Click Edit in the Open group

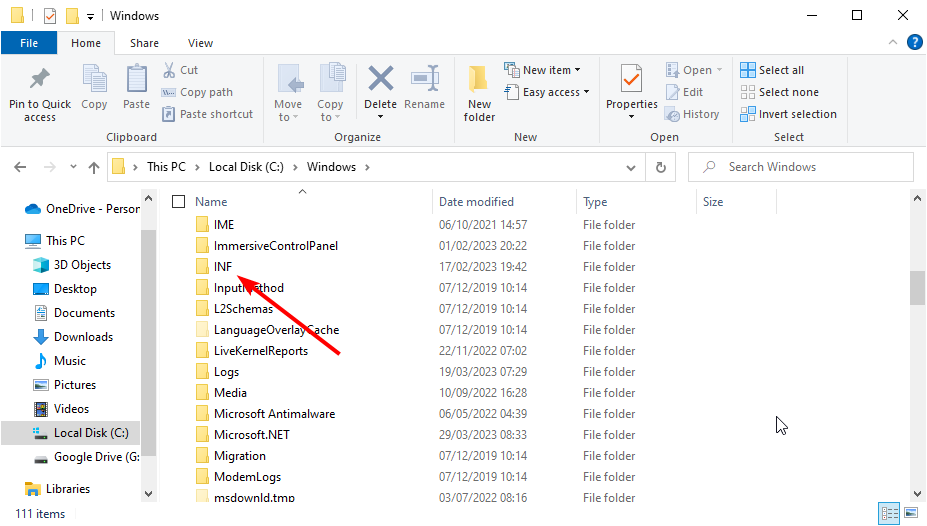coord(685,92)
